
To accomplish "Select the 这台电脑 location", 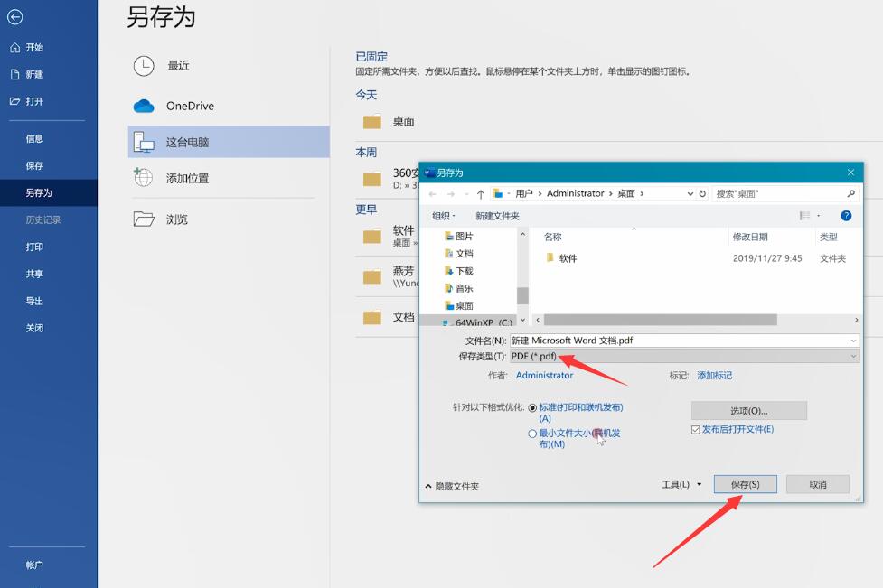I will tap(229, 142).
